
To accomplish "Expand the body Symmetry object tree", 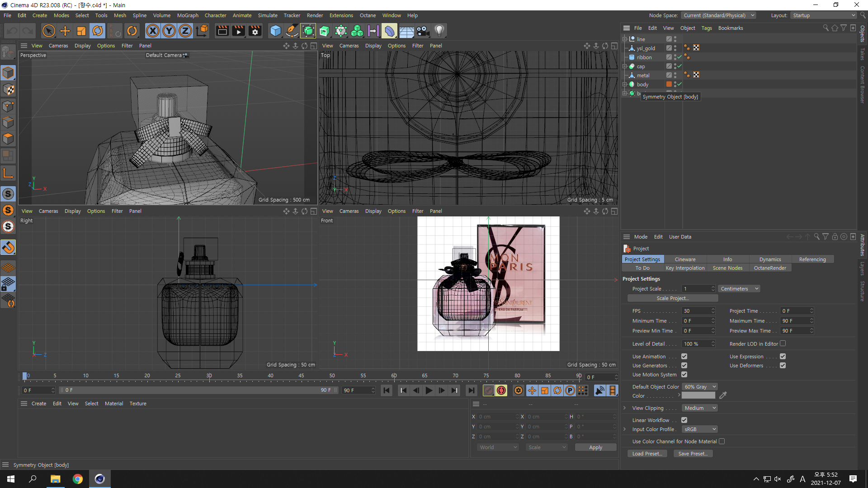I will tap(625, 84).
